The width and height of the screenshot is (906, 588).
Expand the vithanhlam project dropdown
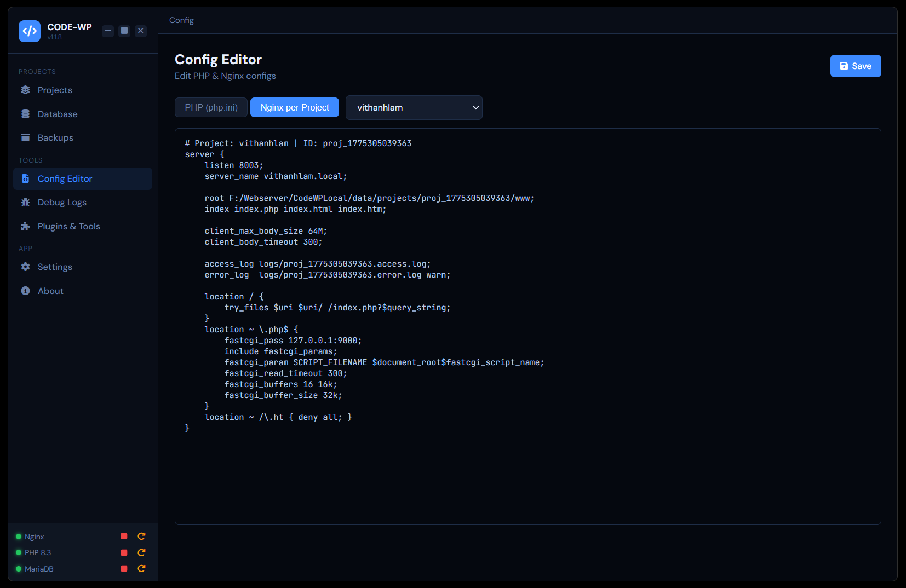point(414,108)
